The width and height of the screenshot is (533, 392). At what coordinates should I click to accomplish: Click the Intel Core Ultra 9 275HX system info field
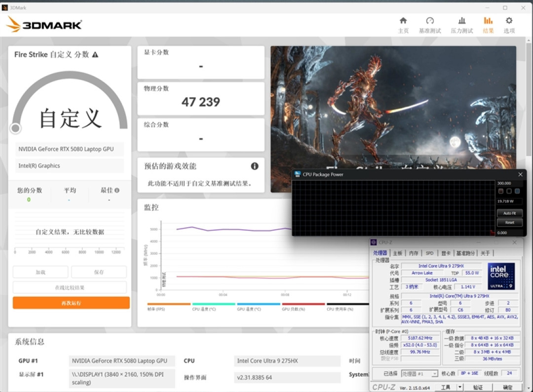tap(287, 361)
